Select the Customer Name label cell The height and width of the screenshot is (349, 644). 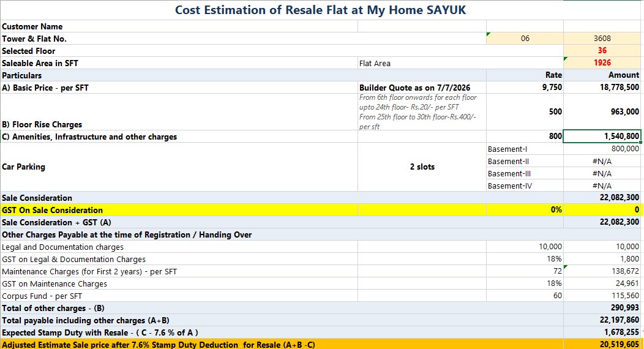(x=179, y=26)
